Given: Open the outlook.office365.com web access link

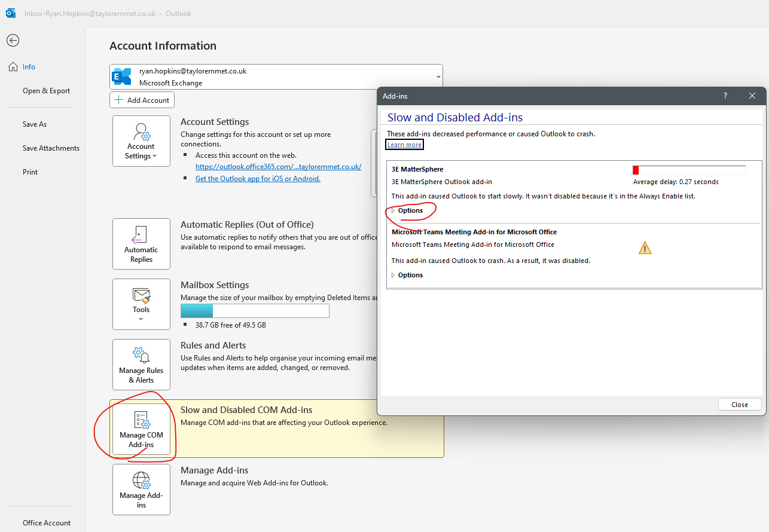Looking at the screenshot, I should click(279, 167).
